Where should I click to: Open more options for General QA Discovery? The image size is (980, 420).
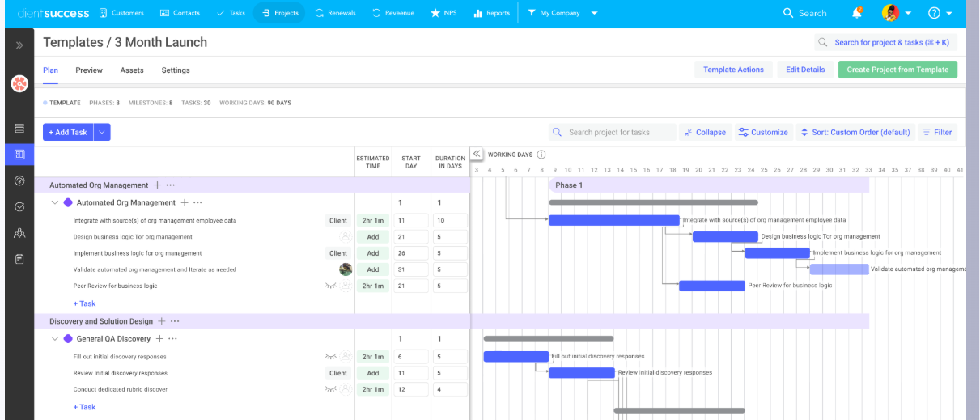pyautogui.click(x=172, y=339)
